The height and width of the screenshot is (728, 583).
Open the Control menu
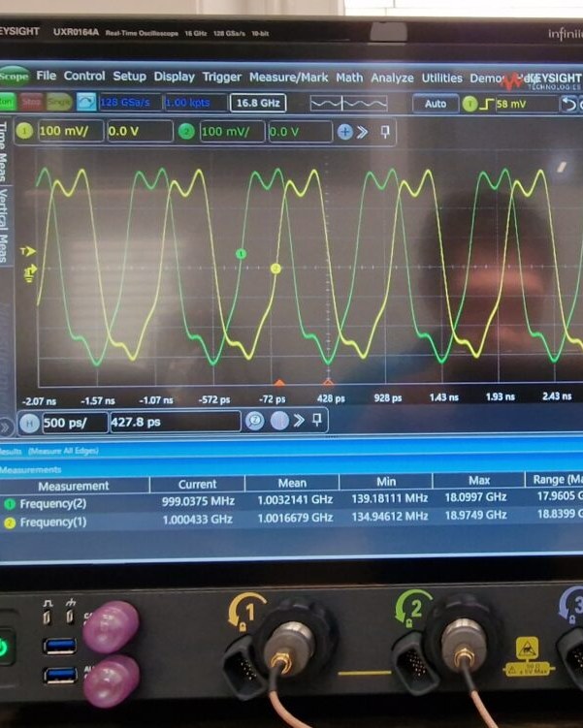pos(84,76)
